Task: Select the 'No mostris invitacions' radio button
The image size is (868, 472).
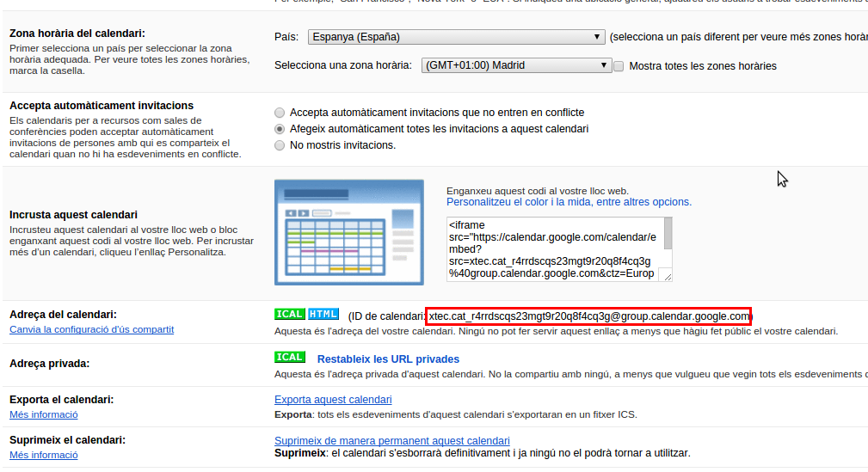Action: tap(280, 145)
